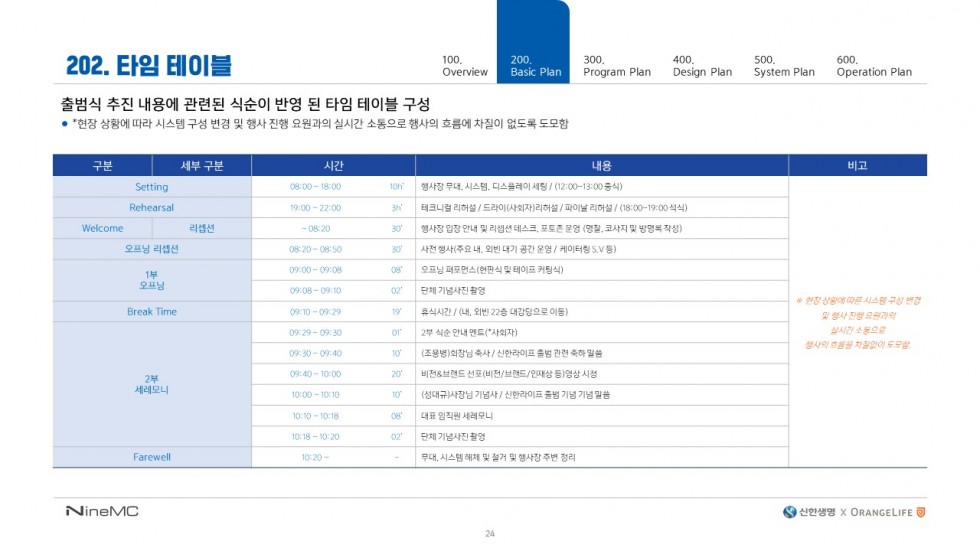Open 500. System Plan tab
Image resolution: width=980 pixels, height=551 pixels.
pyautogui.click(x=784, y=66)
